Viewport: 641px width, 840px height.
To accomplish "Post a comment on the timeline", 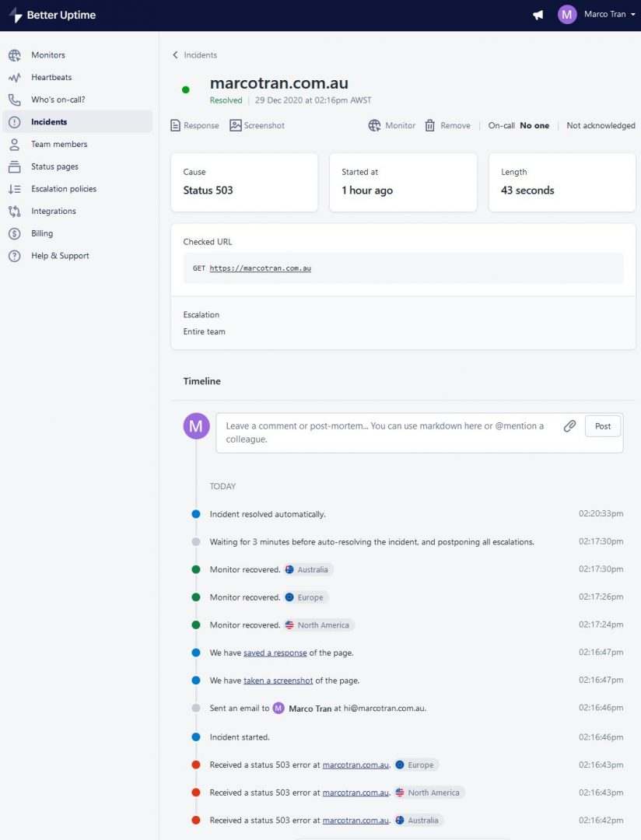I will [602, 426].
